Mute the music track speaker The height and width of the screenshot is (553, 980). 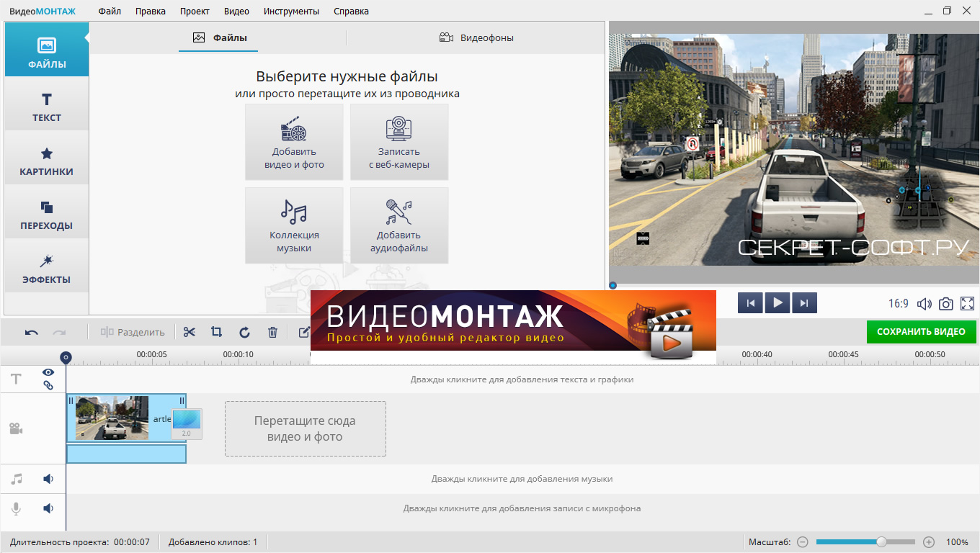pyautogui.click(x=48, y=479)
